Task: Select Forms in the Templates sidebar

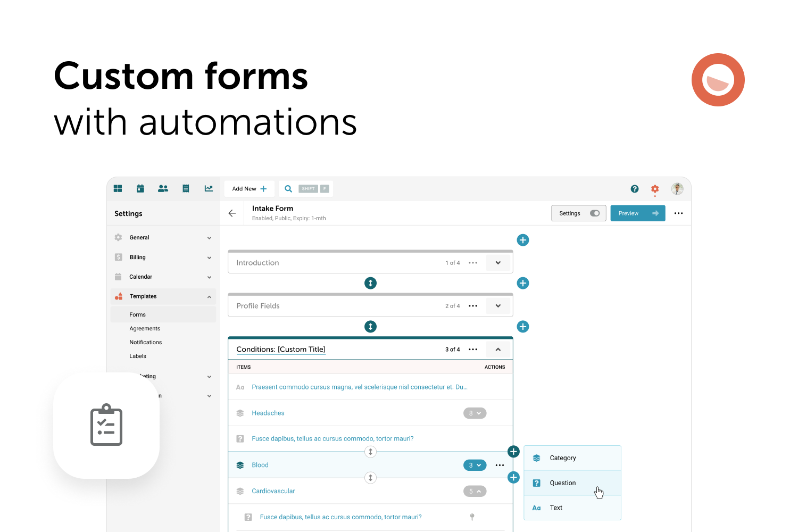Action: [x=138, y=314]
